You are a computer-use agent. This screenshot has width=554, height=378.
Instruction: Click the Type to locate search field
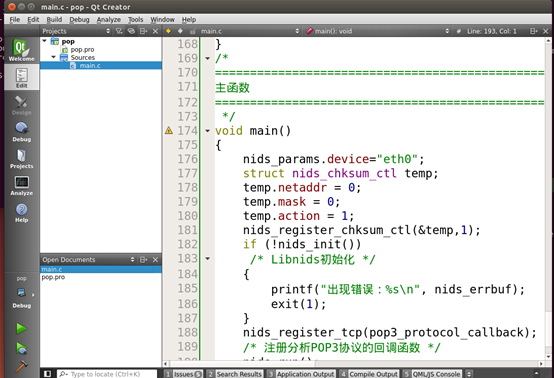point(107,374)
